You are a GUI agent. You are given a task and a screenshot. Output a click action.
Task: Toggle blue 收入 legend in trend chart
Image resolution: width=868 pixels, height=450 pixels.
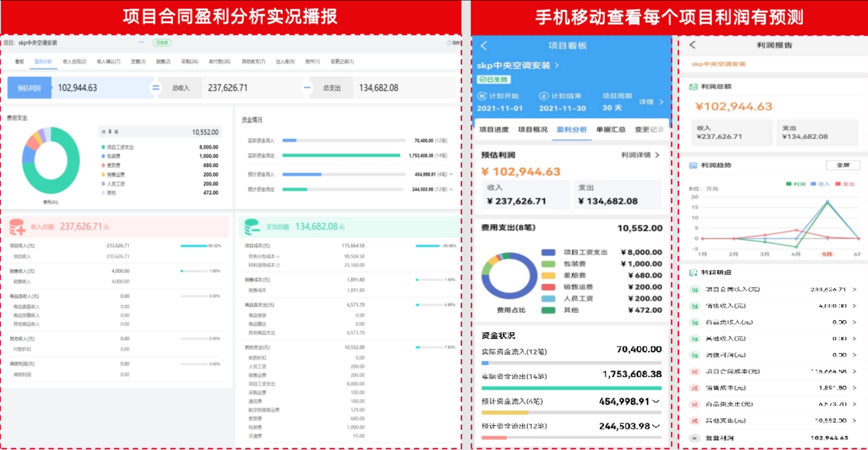tap(820, 184)
